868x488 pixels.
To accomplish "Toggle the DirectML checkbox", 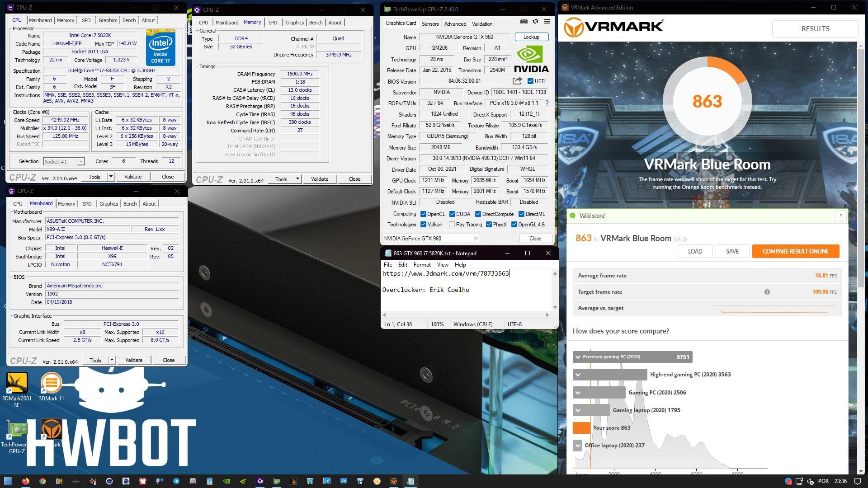I will pos(521,214).
